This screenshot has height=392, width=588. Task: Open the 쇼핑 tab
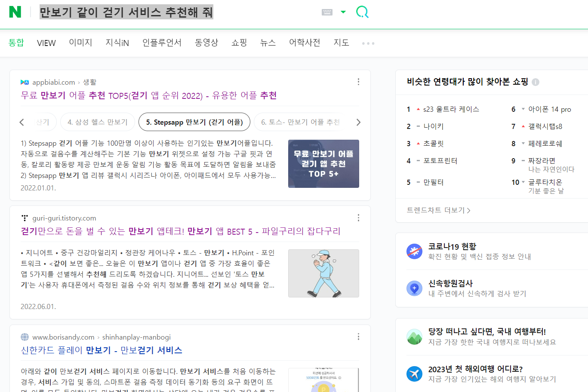[x=239, y=43]
